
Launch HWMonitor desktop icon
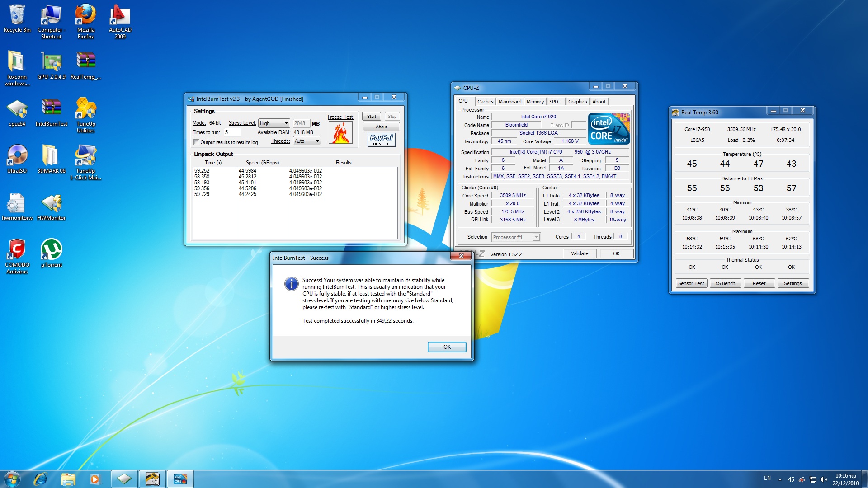tap(51, 206)
